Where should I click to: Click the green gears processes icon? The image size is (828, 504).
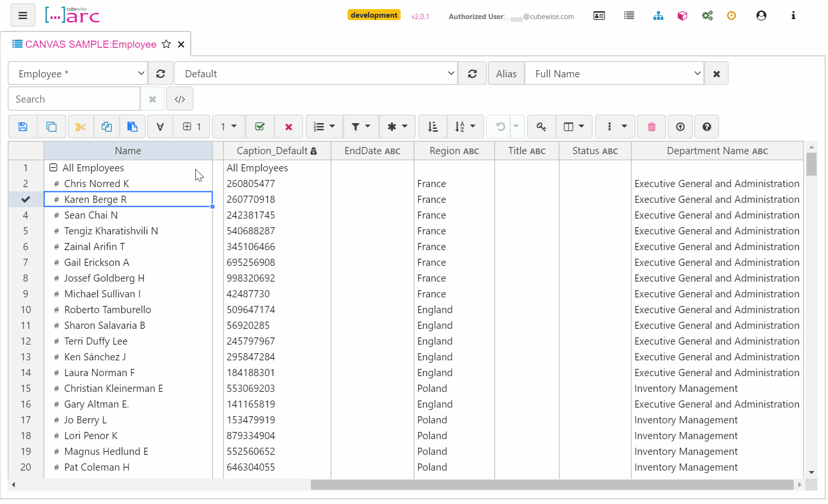pyautogui.click(x=707, y=16)
